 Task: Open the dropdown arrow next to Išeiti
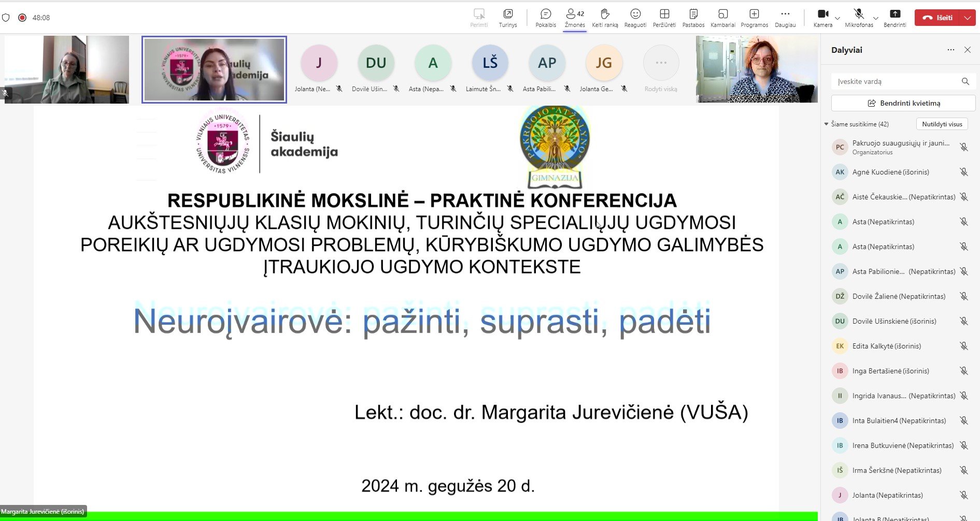point(968,18)
